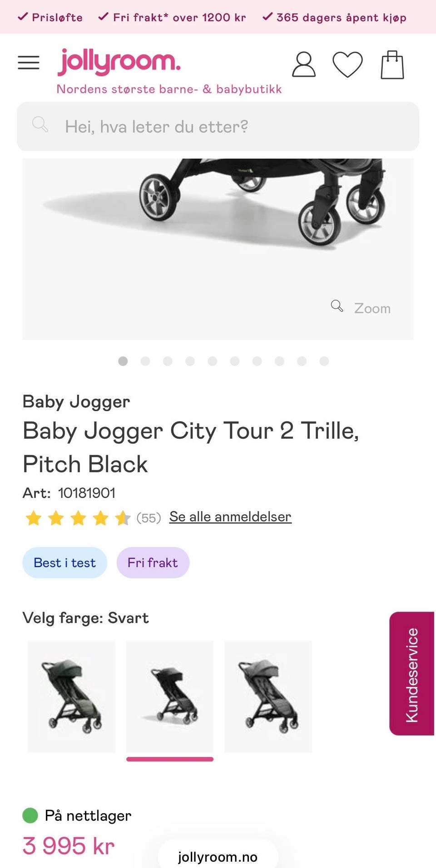This screenshot has width=436, height=868.
Task: Open the user account icon
Action: (x=303, y=64)
